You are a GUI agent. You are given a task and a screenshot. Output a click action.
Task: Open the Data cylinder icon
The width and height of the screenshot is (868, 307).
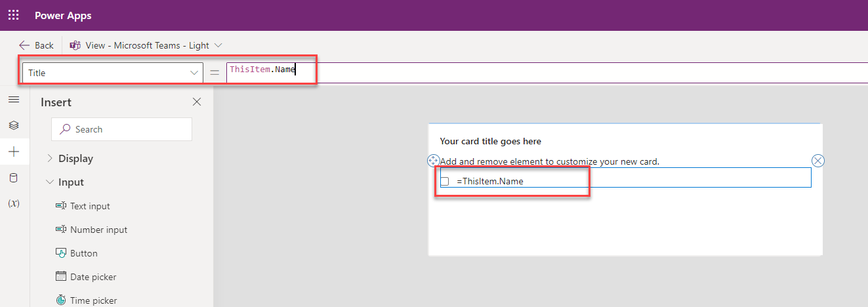click(x=14, y=178)
